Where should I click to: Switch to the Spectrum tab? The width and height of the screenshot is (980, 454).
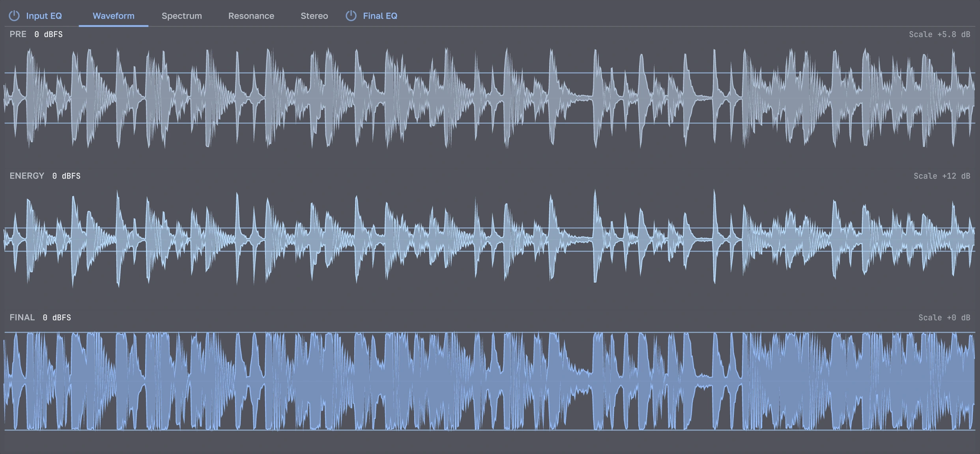click(x=182, y=16)
